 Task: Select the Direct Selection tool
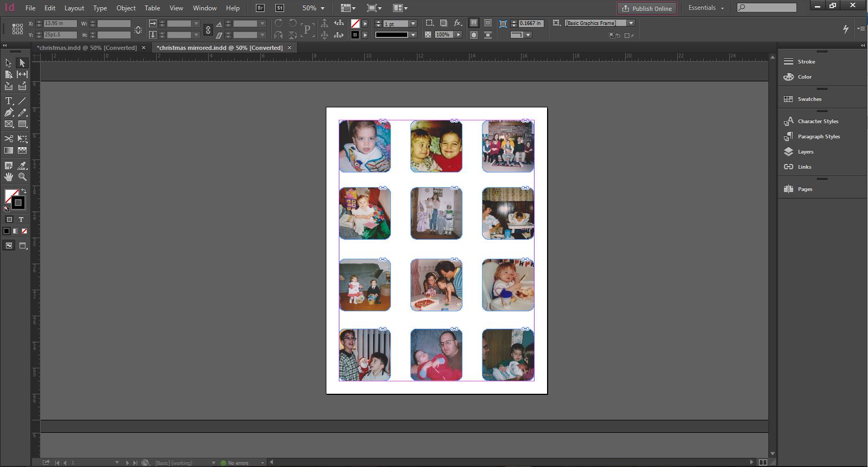[x=22, y=63]
